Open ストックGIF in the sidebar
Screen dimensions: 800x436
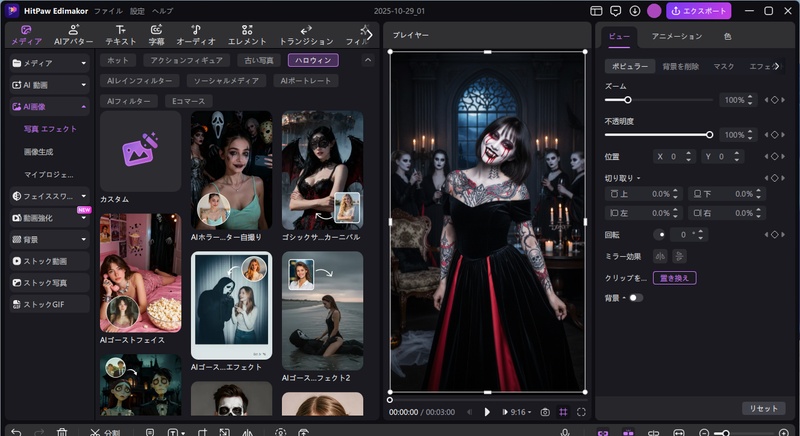(49, 304)
